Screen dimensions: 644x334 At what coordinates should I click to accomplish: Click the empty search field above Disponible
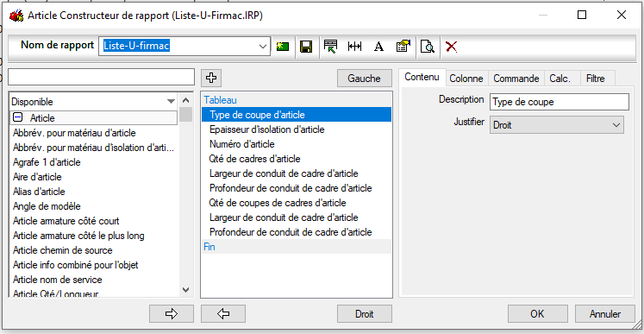coord(101,77)
